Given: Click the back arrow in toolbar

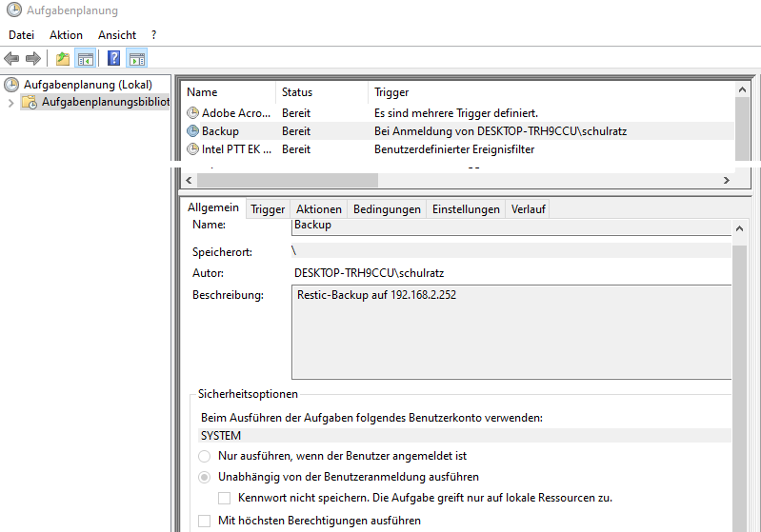Looking at the screenshot, I should tap(12, 59).
